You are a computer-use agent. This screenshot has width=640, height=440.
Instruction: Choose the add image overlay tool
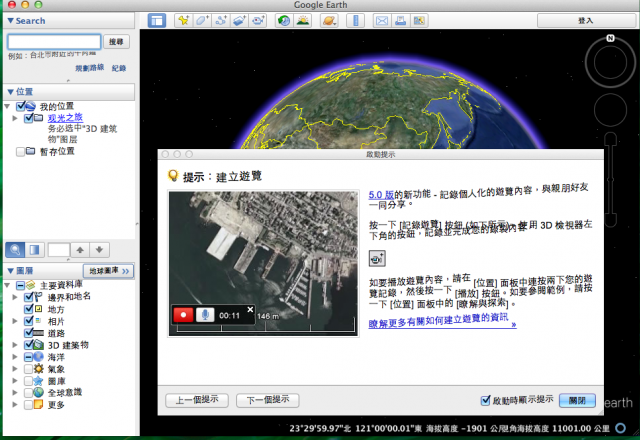(x=240, y=20)
